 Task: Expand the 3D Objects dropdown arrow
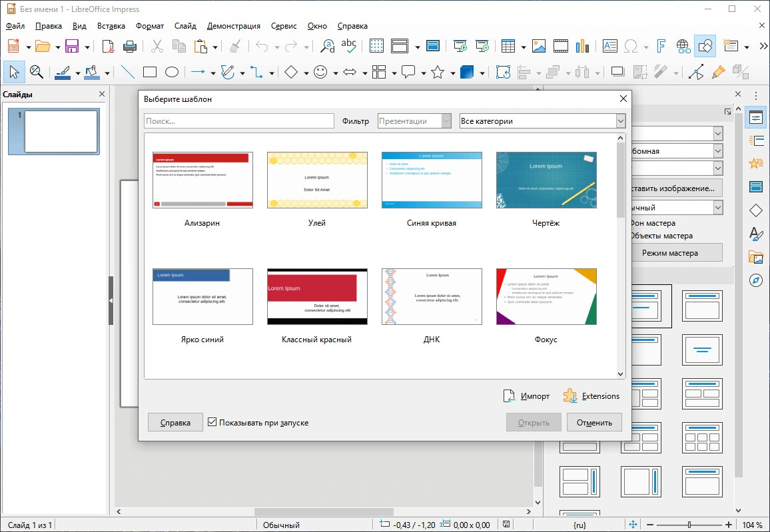(x=482, y=73)
